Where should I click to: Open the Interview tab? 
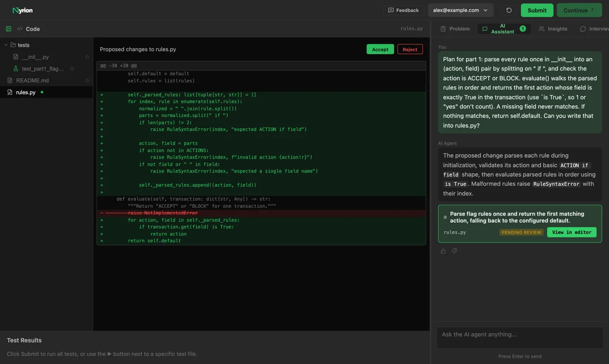(x=594, y=29)
